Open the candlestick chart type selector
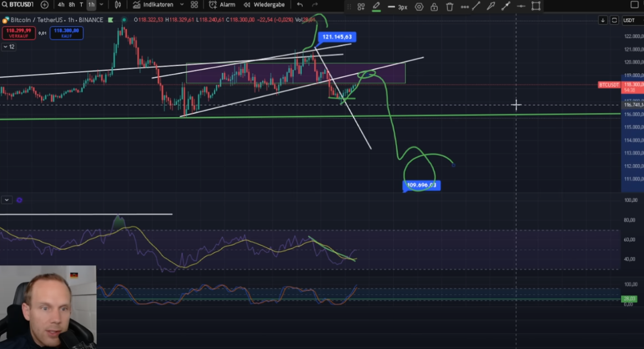Image resolution: width=644 pixels, height=349 pixels. coord(118,5)
